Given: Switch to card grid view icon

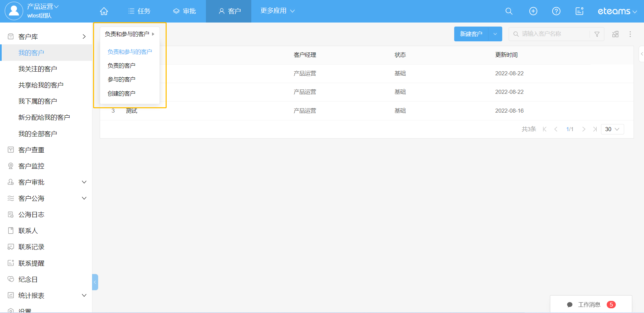Looking at the screenshot, I should pos(615,34).
